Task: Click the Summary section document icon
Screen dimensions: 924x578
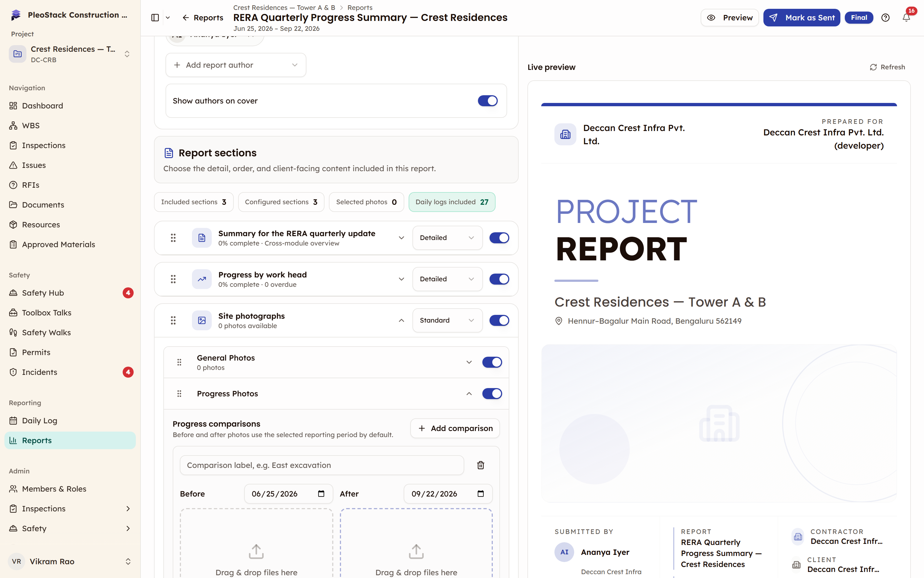Action: click(202, 238)
